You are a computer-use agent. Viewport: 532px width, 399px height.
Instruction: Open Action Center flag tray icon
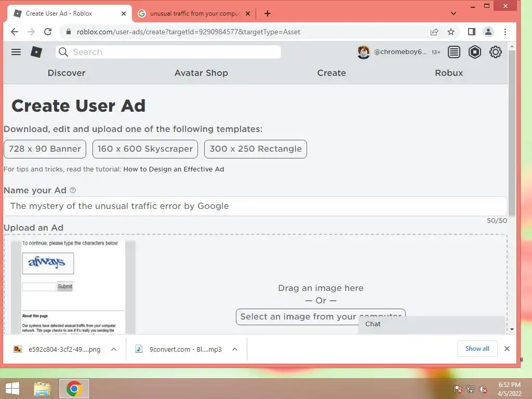458,389
